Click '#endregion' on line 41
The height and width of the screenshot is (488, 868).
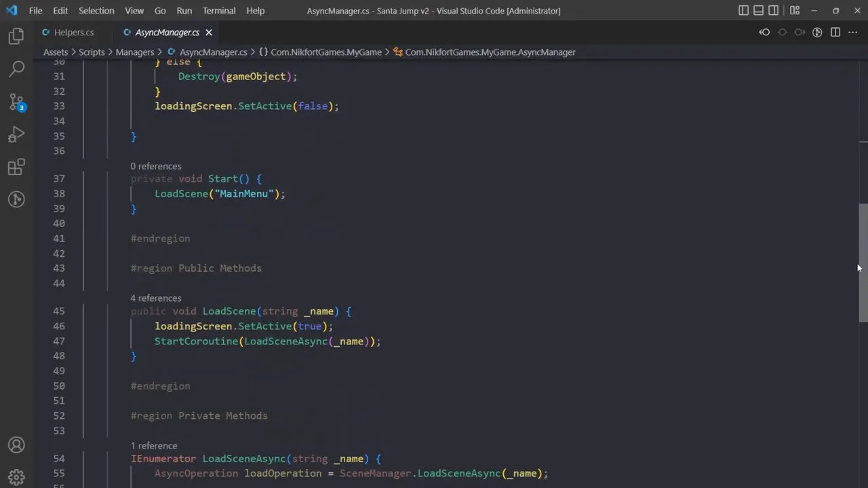[x=161, y=239]
